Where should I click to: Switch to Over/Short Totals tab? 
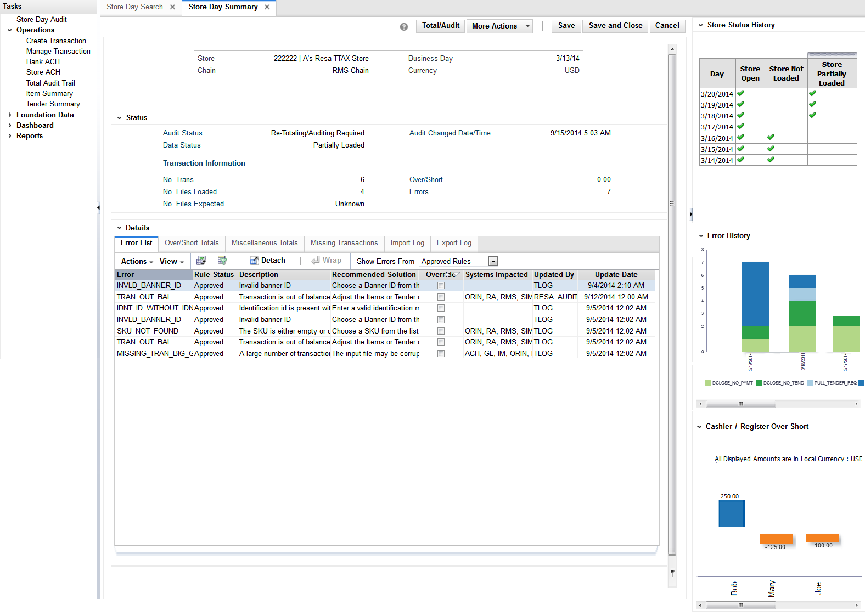[192, 243]
